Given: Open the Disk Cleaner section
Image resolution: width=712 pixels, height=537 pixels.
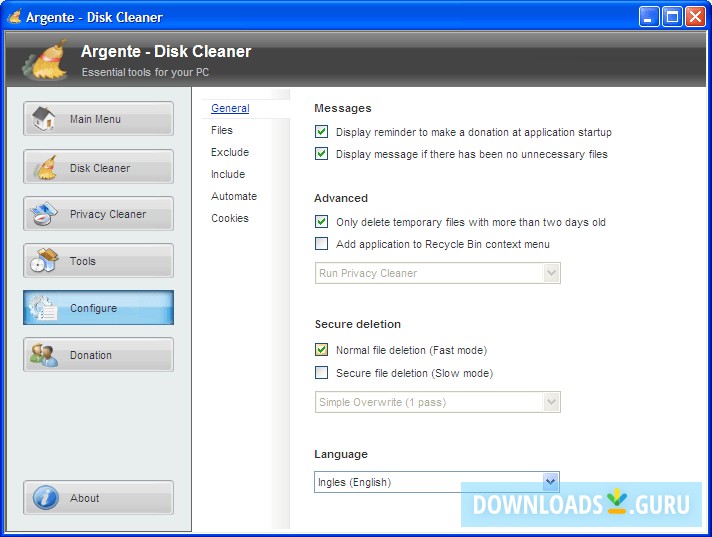Looking at the screenshot, I should click(99, 167).
